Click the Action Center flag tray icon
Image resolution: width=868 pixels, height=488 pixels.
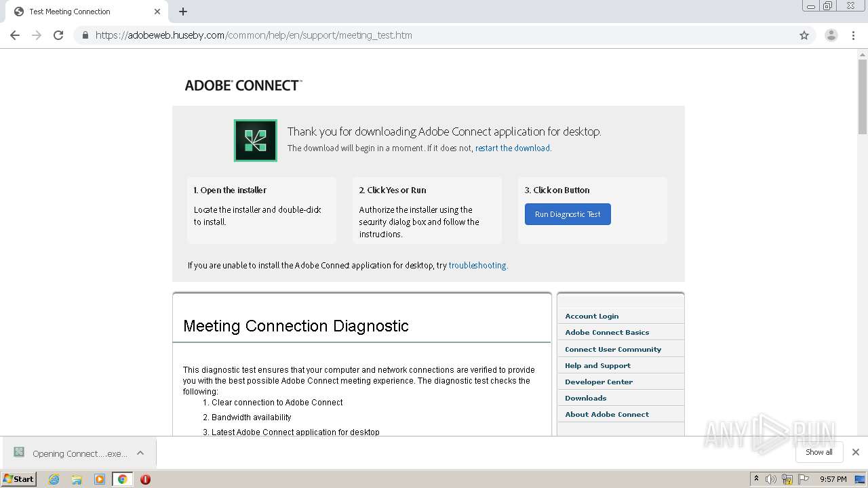pos(804,479)
